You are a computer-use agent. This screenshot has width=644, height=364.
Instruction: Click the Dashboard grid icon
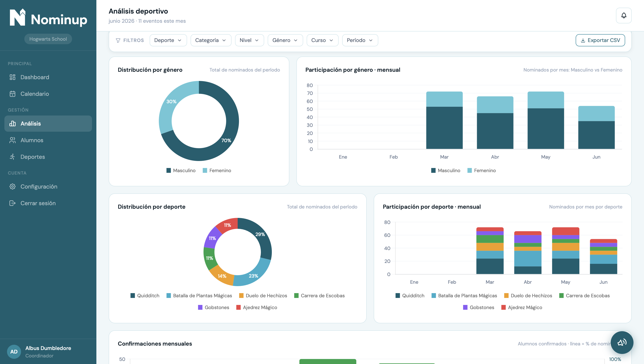click(x=12, y=77)
